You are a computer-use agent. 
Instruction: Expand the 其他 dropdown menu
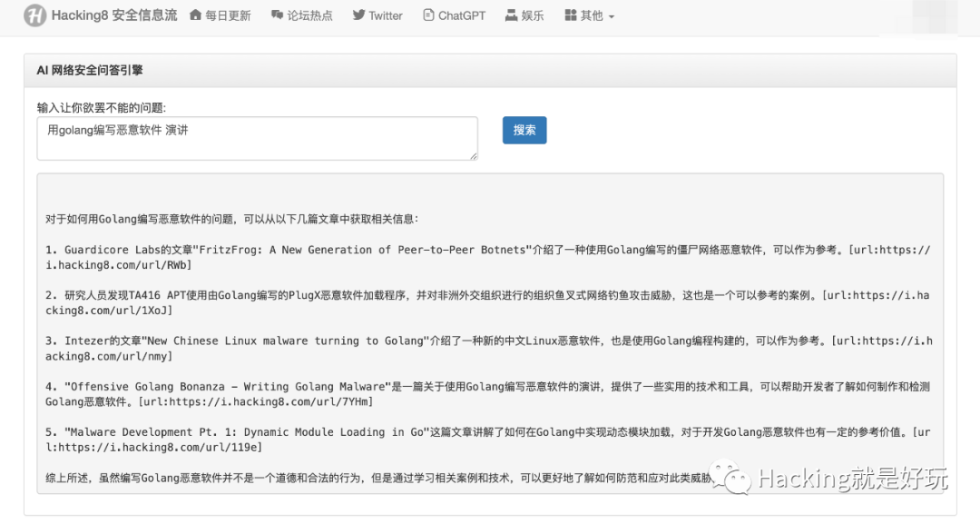coord(590,15)
